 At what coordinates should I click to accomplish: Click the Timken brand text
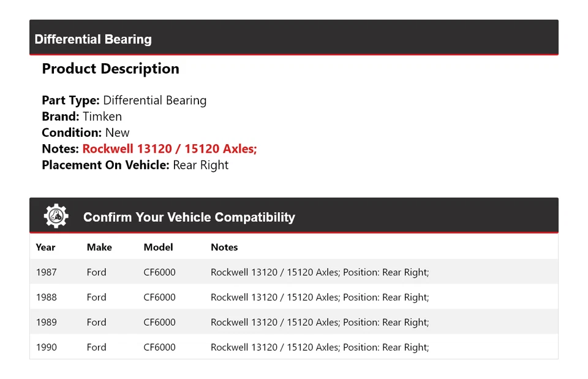pyautogui.click(x=102, y=117)
